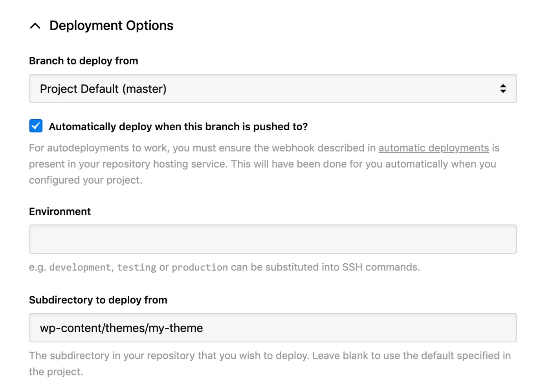Screen dimensions: 550x392
Task: Click the Subdirectory to deploy from field
Action: (273, 328)
